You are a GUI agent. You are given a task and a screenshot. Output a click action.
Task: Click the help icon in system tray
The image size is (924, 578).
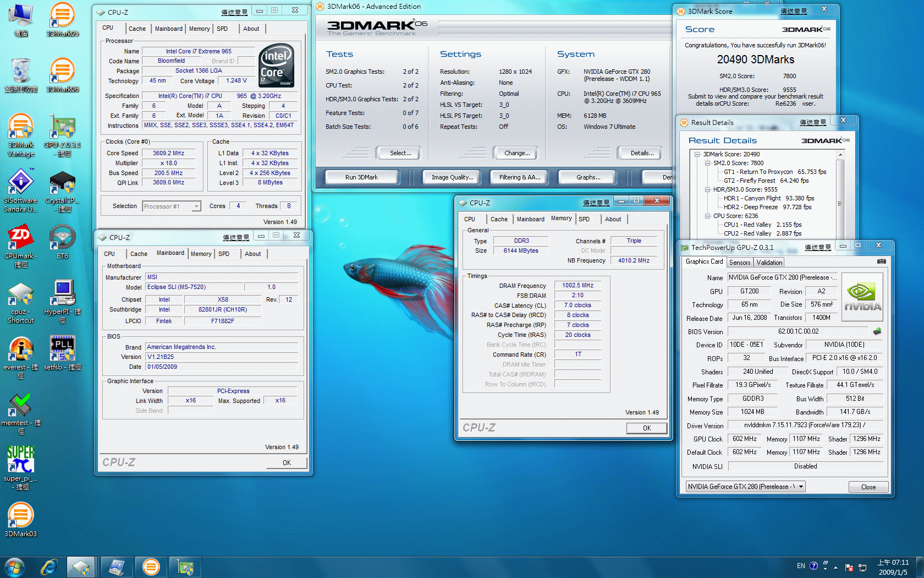click(813, 566)
